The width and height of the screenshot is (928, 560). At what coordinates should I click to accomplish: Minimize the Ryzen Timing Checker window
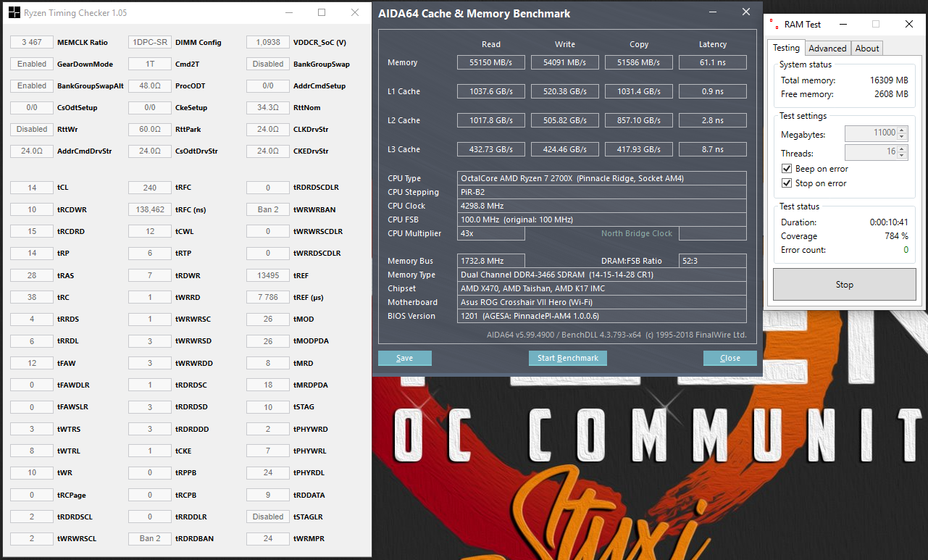click(288, 13)
